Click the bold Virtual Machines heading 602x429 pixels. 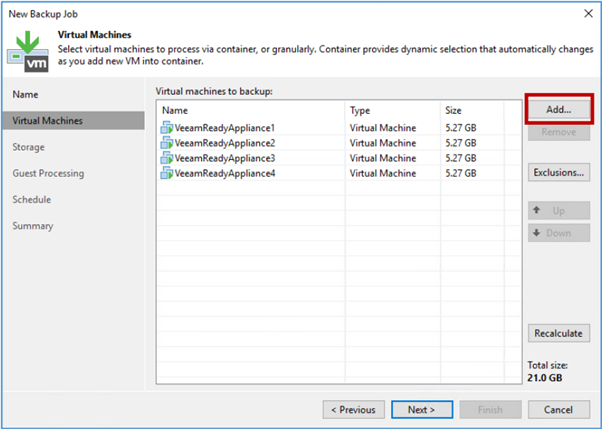94,35
